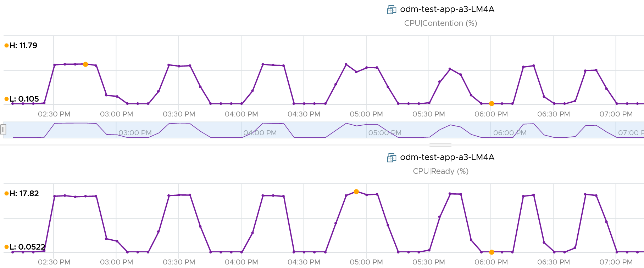The height and width of the screenshot is (268, 644).
Task: Click the H: 11.79 high value indicator
Action: coord(21,45)
